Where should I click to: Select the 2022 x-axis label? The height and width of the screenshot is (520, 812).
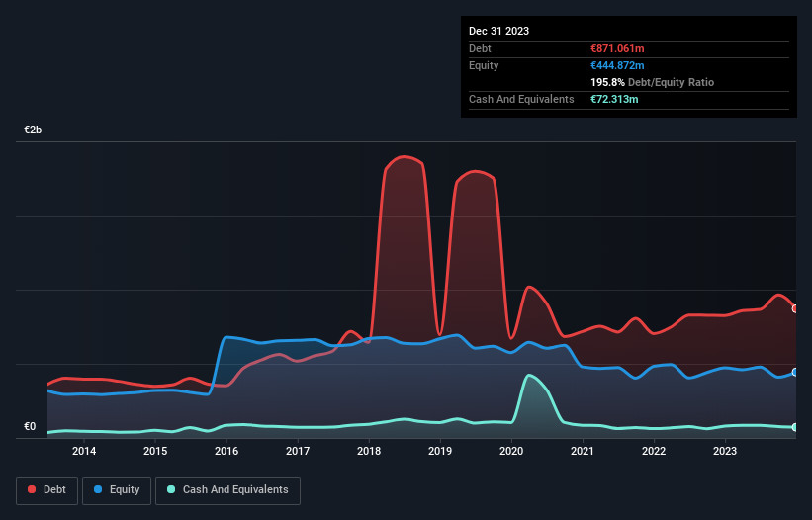(x=654, y=451)
